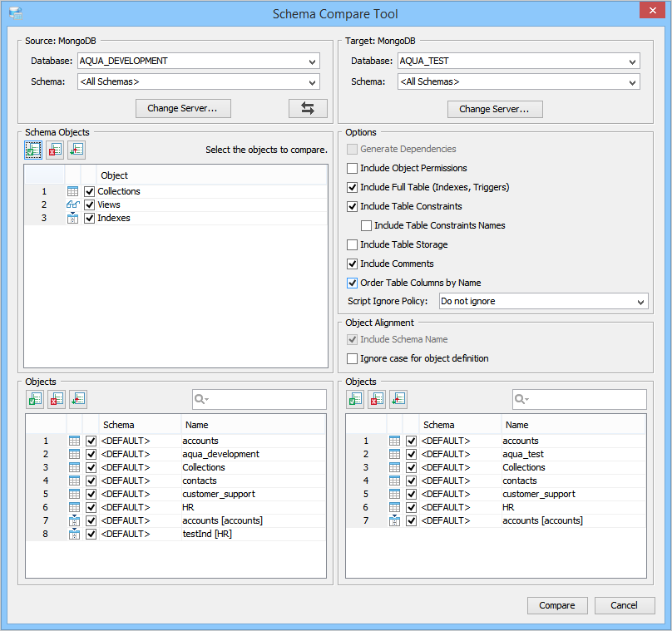
Task: Click table icon of source contacts row
Action: click(75, 481)
